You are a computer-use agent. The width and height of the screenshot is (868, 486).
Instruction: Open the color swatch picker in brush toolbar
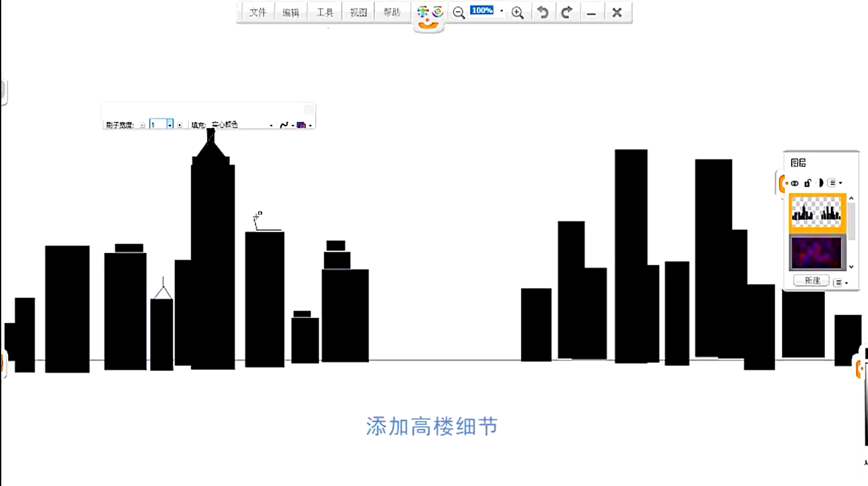303,125
